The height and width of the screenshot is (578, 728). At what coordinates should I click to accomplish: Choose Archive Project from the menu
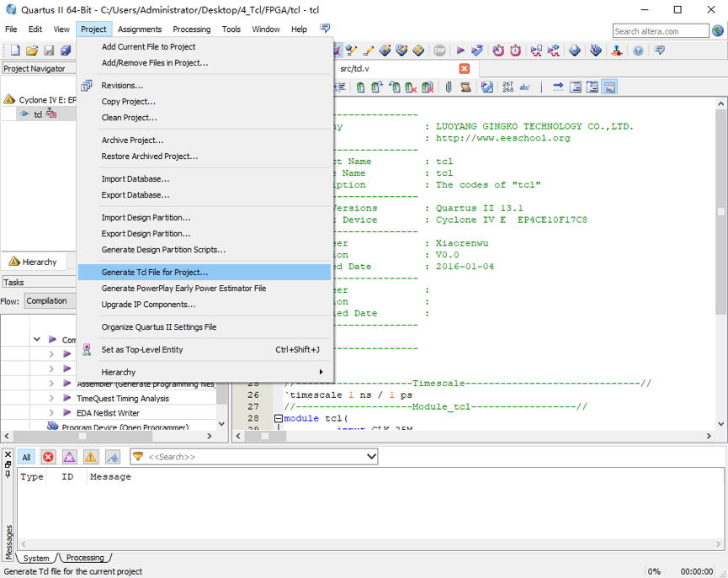tap(132, 141)
